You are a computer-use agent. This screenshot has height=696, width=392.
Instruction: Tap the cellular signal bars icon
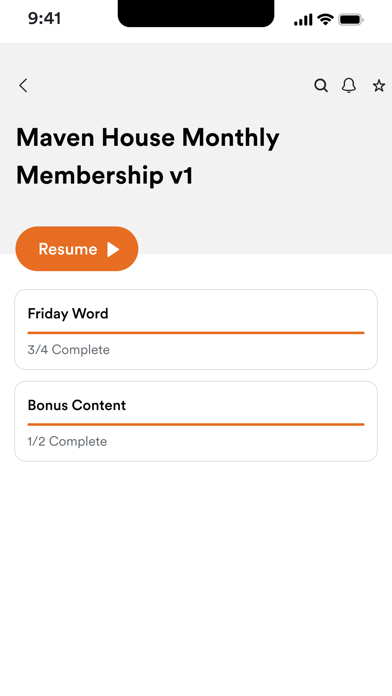click(x=303, y=20)
